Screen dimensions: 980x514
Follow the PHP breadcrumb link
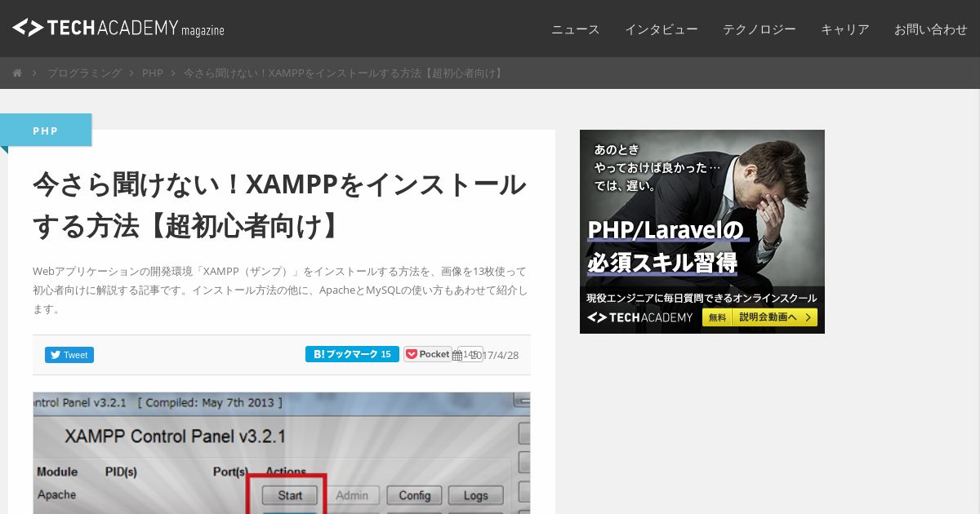(x=153, y=73)
